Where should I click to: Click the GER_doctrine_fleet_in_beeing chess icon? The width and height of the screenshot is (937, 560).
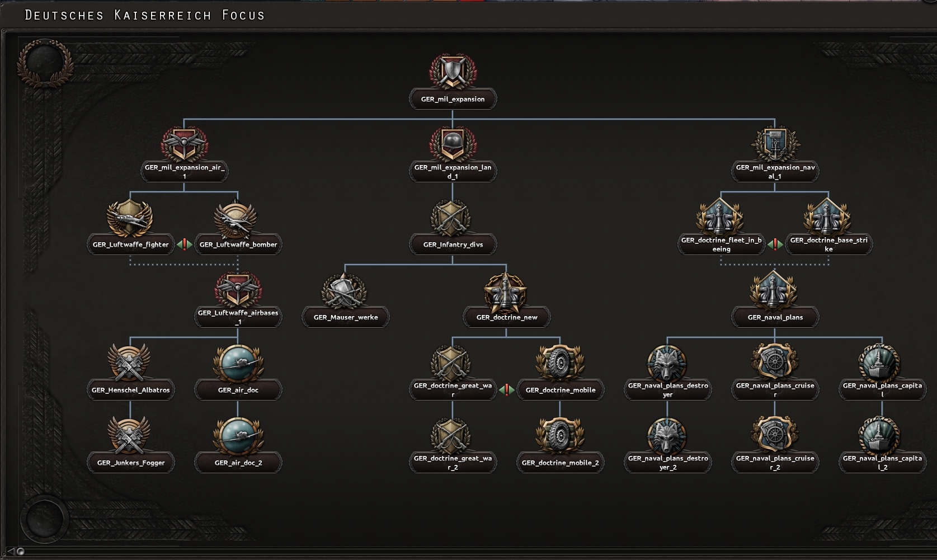tap(721, 217)
